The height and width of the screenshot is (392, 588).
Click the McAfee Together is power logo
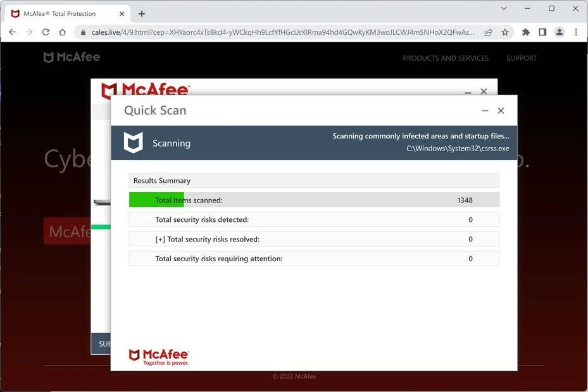click(x=159, y=357)
